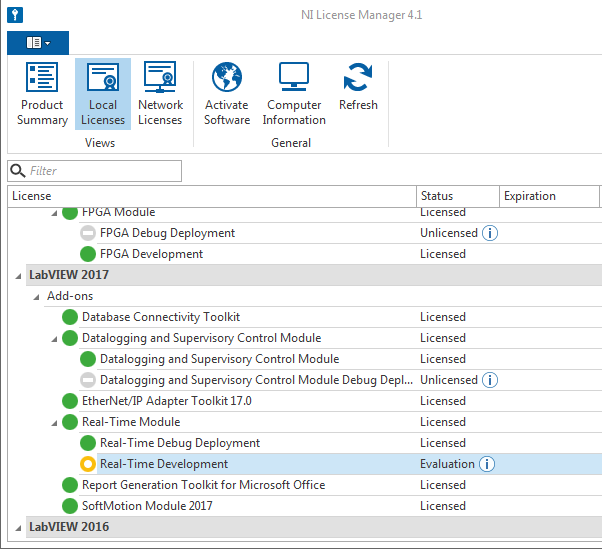
Task: Click Database Connectivity Toolkit green status icon
Action: click(x=70, y=317)
